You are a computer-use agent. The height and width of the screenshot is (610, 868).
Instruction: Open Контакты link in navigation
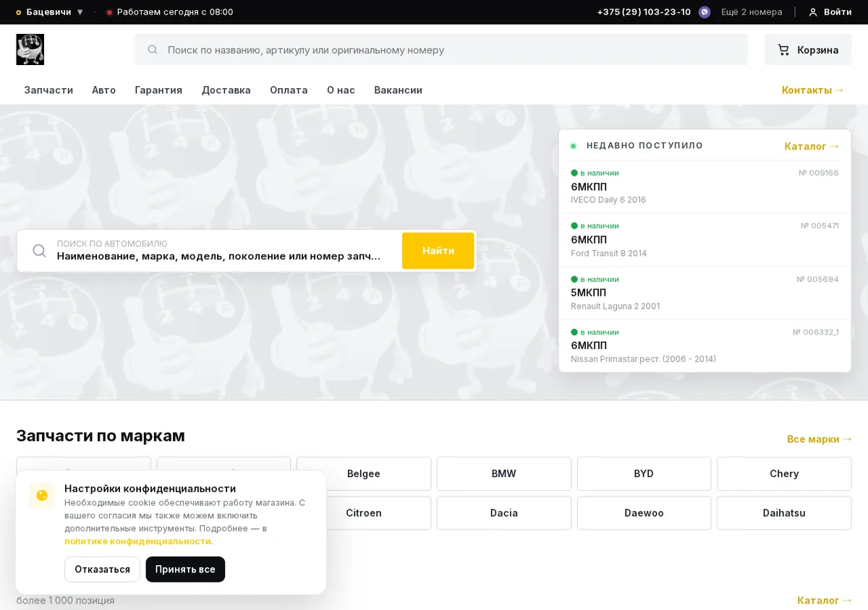(813, 90)
